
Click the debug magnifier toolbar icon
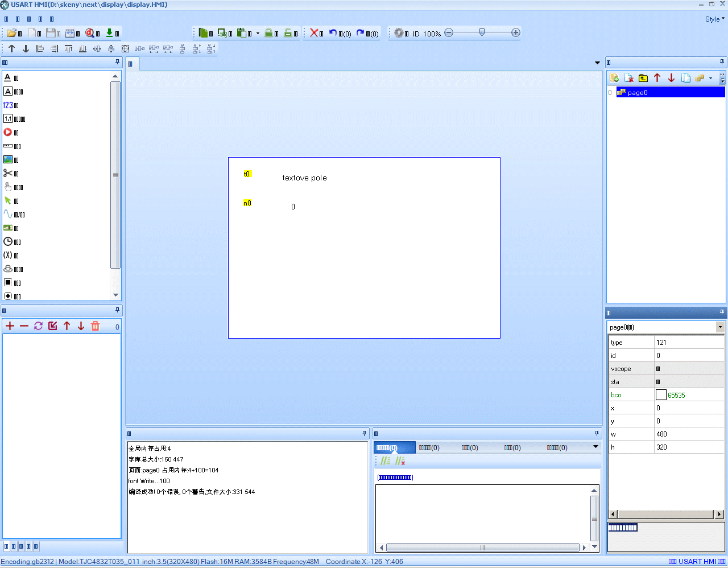[90, 33]
